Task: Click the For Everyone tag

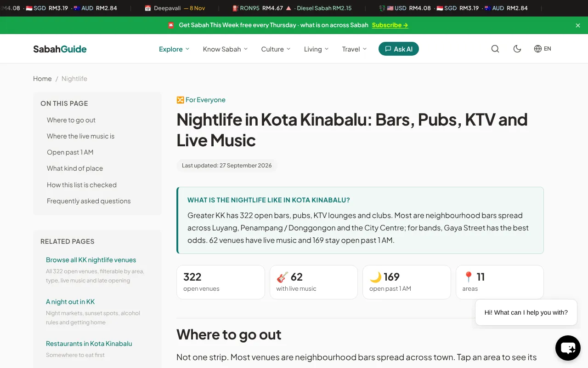Action: pos(201,100)
